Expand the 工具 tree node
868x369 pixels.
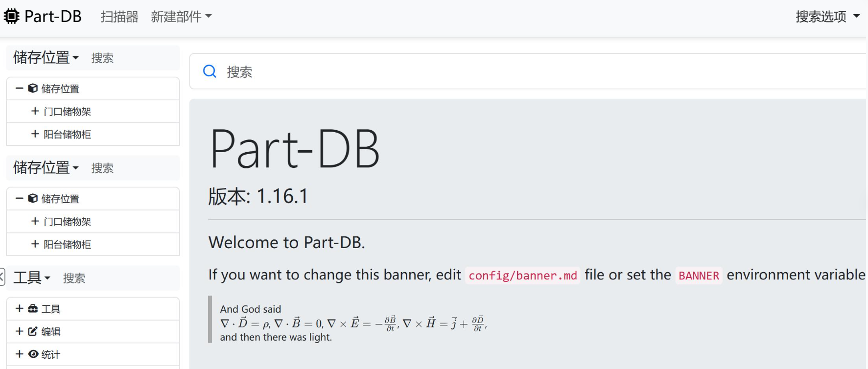[20, 308]
